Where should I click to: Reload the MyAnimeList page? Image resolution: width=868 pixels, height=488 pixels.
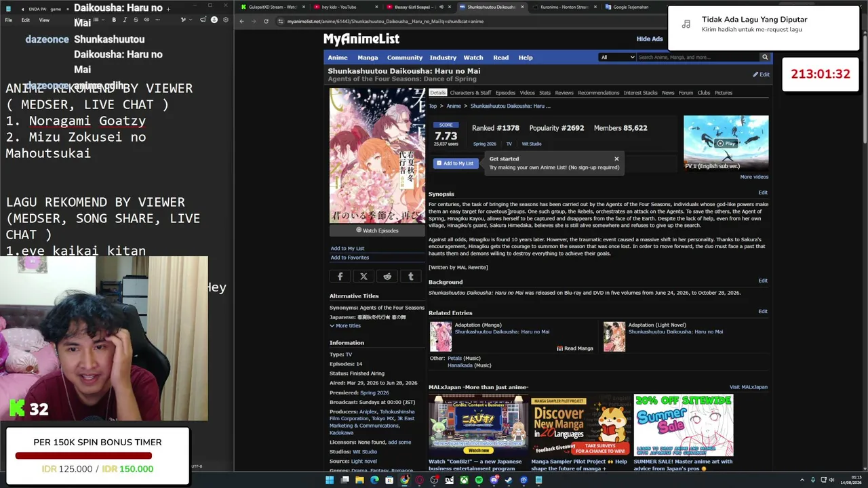(266, 21)
